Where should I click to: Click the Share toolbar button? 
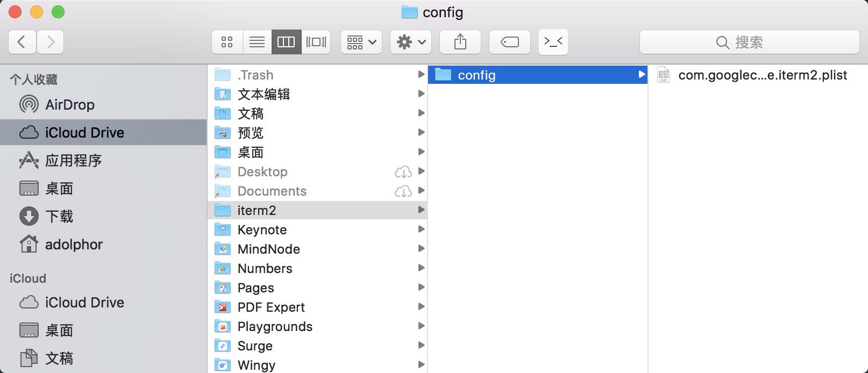[x=460, y=42]
